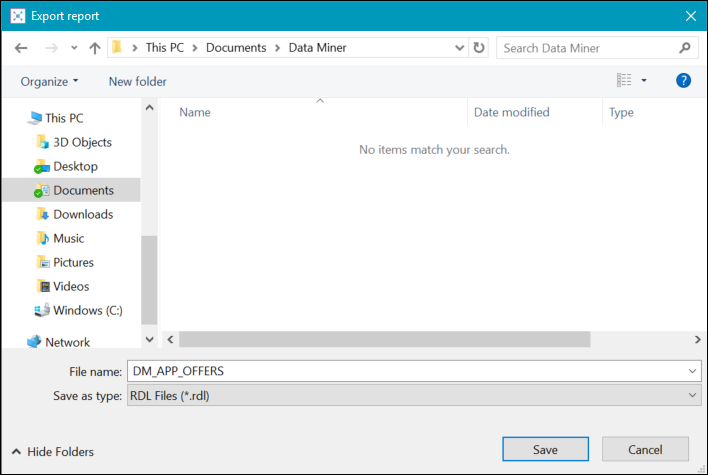708x475 pixels.
Task: Open help with the question mark icon
Action: click(x=683, y=80)
